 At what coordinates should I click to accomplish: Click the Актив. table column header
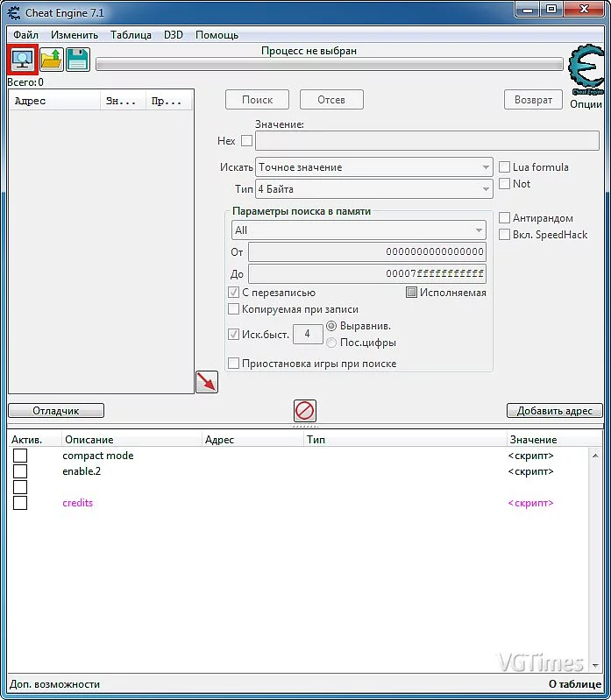pyautogui.click(x=35, y=440)
